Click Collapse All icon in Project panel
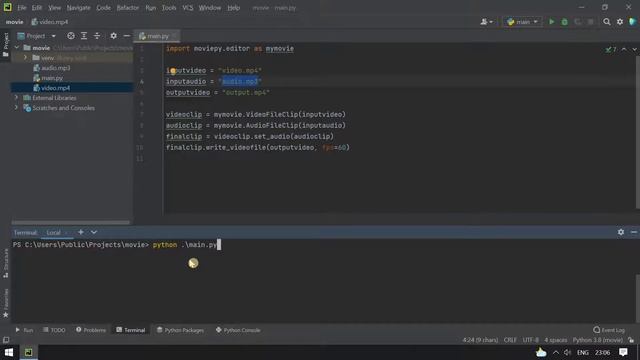The width and height of the screenshot is (640, 360). [97, 36]
